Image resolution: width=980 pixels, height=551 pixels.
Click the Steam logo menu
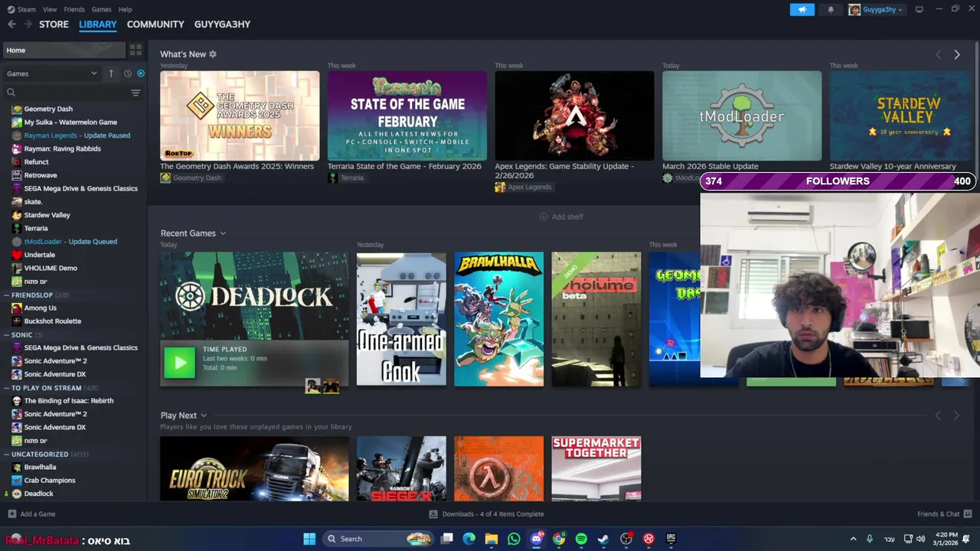[21, 9]
